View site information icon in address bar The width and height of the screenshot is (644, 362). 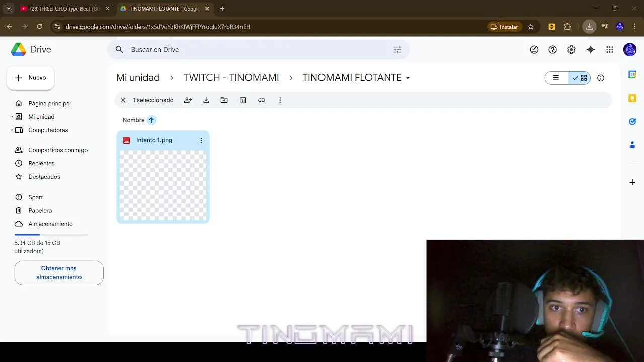tap(57, 27)
